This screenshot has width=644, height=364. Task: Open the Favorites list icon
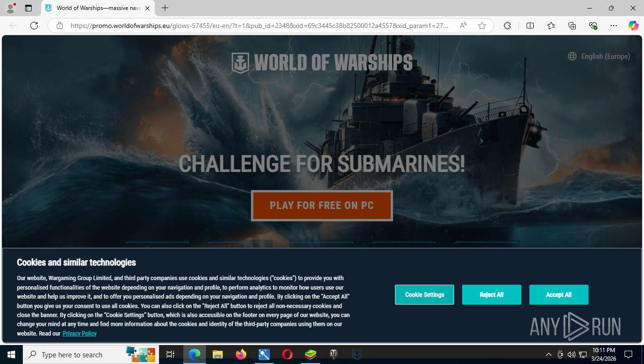[551, 26]
